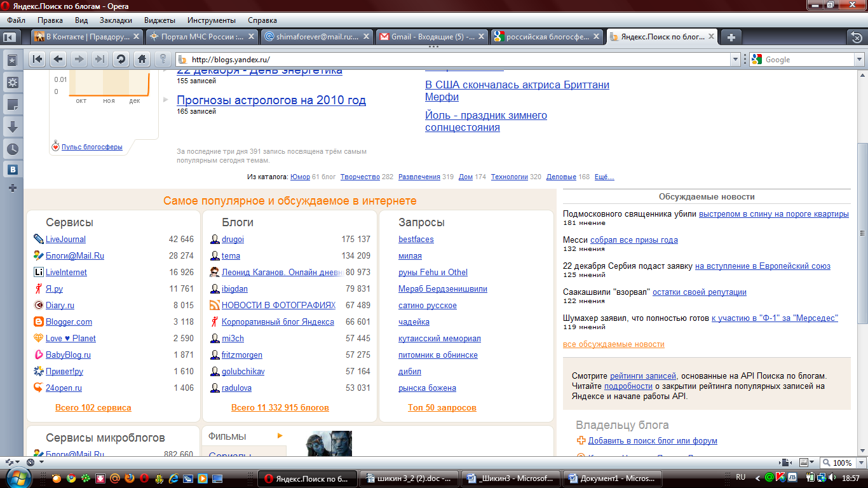The width and height of the screenshot is (868, 488).
Task: Click 'все обсуждаемые новости' link
Action: click(x=613, y=344)
